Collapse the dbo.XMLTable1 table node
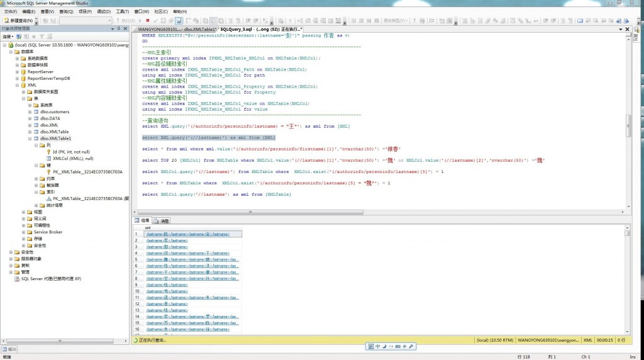The width and height of the screenshot is (644, 360). [x=30, y=138]
